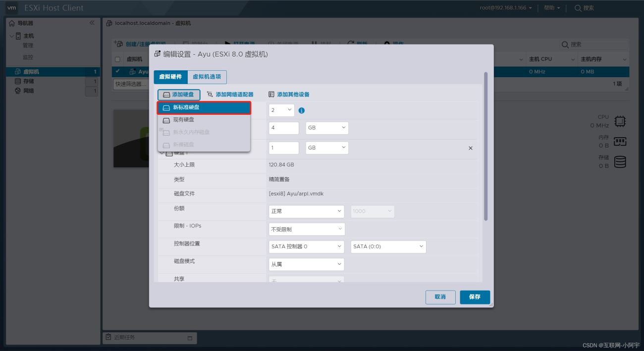The width and height of the screenshot is (644, 351).
Task: Click the CPU info icon
Action: coord(302,110)
